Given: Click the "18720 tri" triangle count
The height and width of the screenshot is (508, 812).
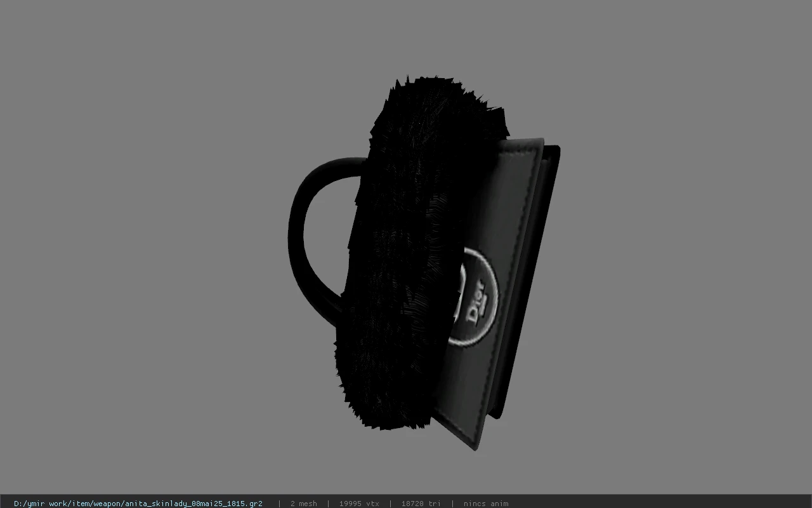Looking at the screenshot, I should (421, 504).
